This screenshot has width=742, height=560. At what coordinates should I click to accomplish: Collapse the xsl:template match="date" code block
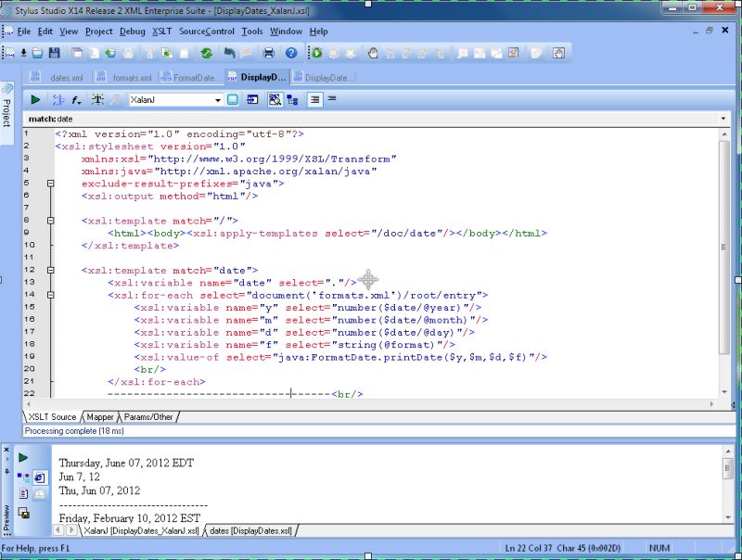(51, 270)
